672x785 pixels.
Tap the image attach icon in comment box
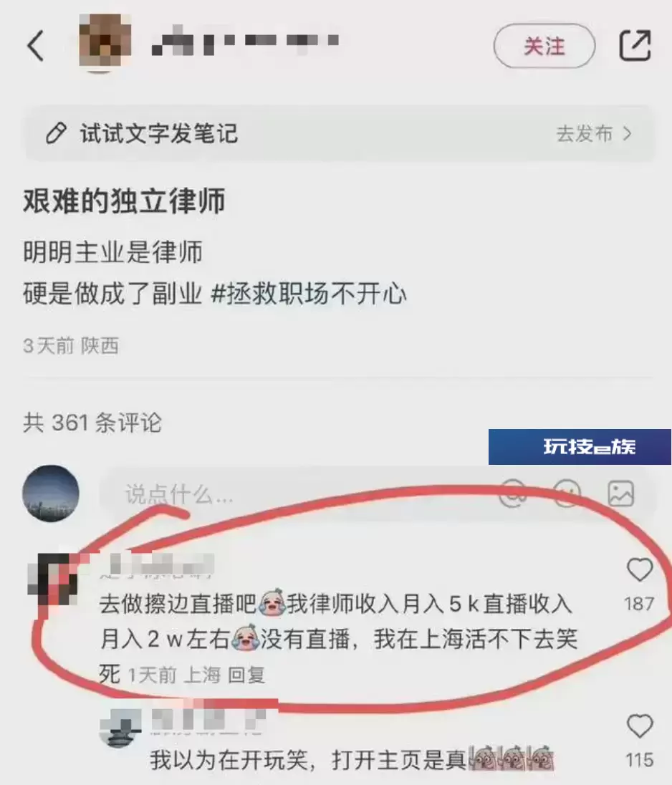pos(621,493)
